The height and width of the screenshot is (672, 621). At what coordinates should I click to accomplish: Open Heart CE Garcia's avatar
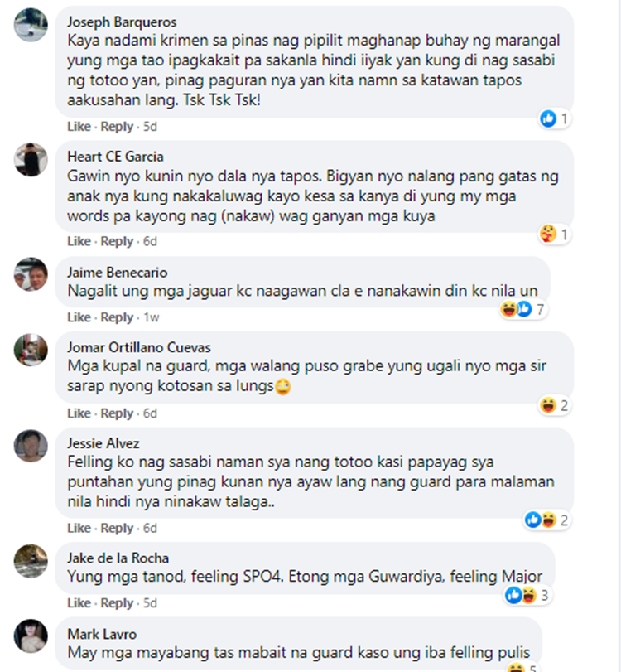pos(31,159)
